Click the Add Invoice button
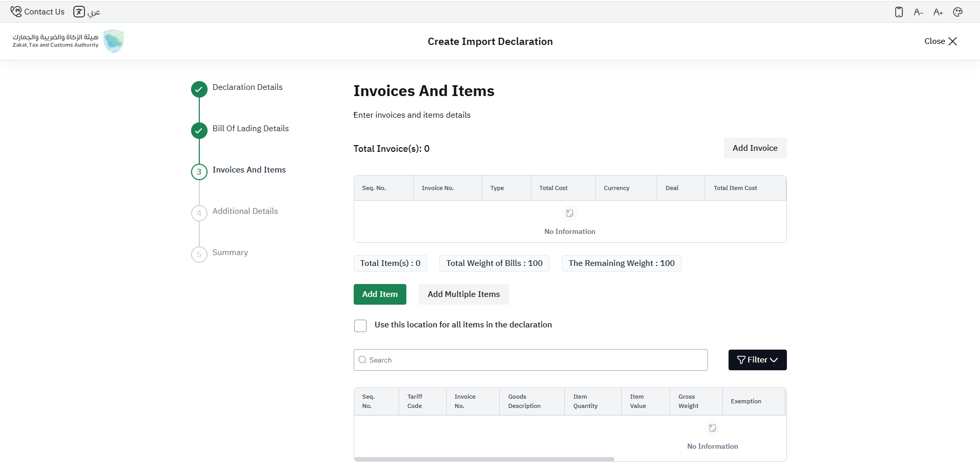 click(755, 148)
